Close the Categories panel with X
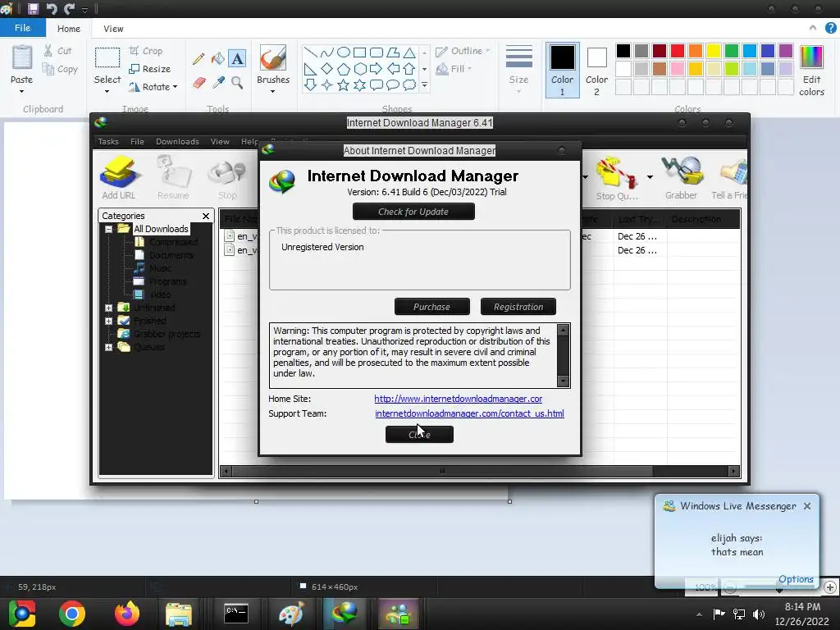The image size is (840, 630). (x=206, y=216)
